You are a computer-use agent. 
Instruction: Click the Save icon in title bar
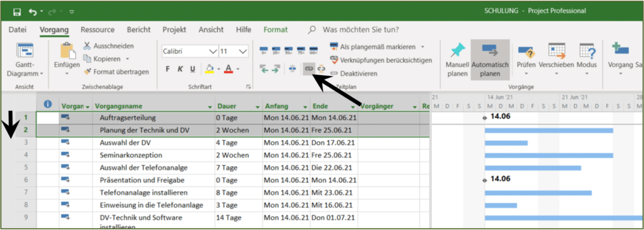[17, 11]
